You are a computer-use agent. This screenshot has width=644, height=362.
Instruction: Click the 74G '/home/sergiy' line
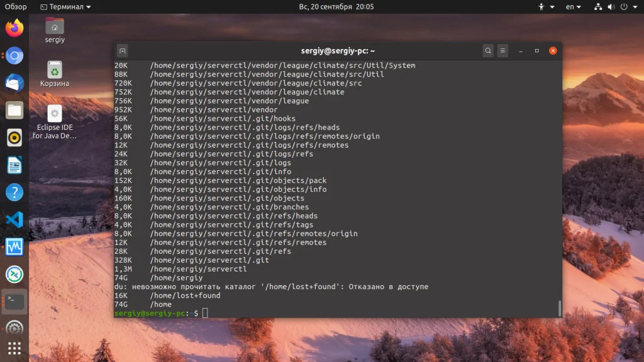(x=158, y=278)
